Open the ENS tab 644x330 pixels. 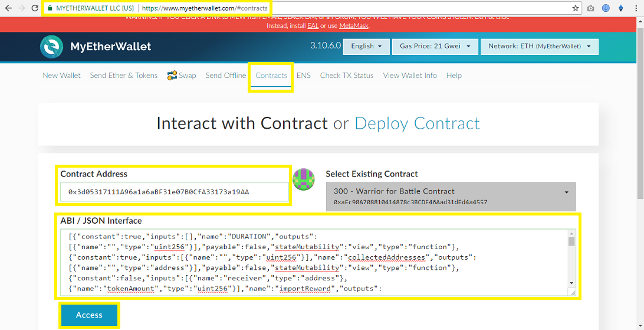(304, 76)
